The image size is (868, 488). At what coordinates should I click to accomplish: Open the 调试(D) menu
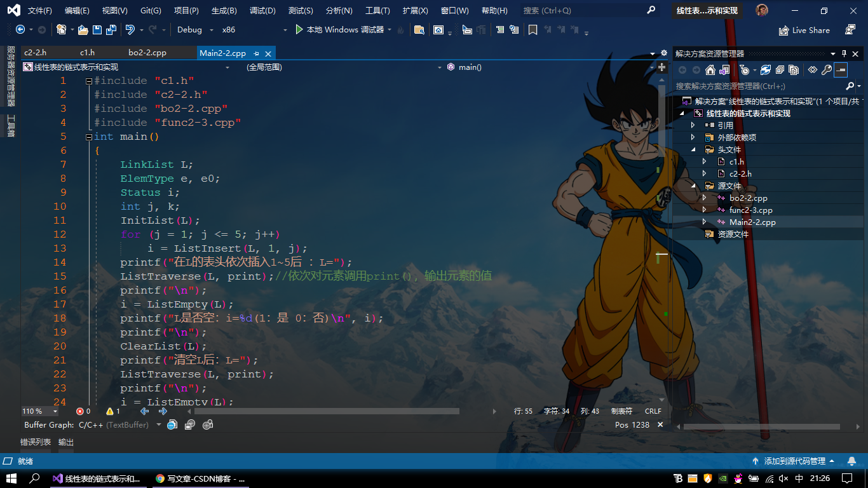262,11
